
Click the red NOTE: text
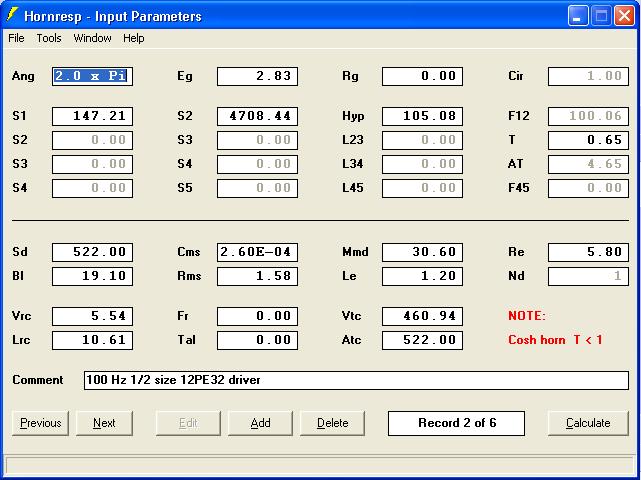(527, 316)
